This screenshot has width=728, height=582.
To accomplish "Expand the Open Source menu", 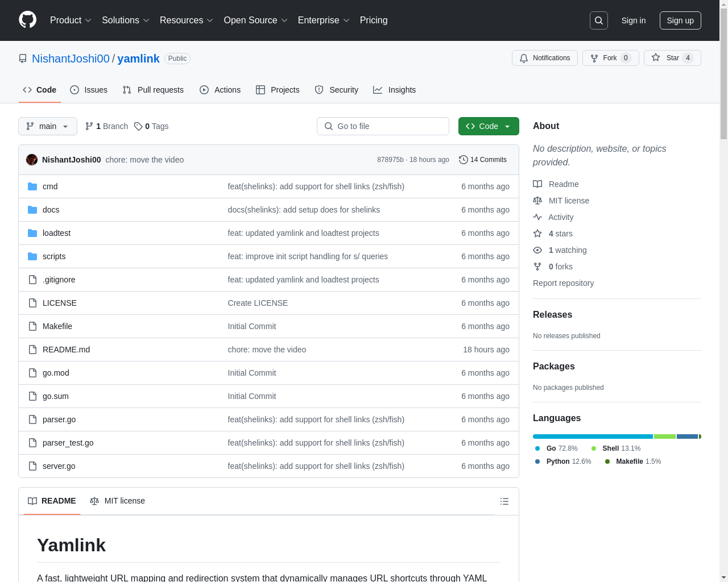I will 256,20.
